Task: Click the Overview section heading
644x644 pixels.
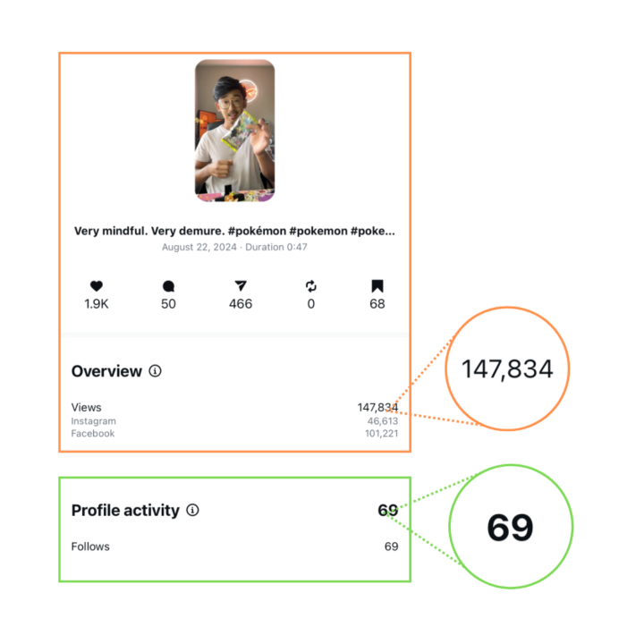Action: 106,371
